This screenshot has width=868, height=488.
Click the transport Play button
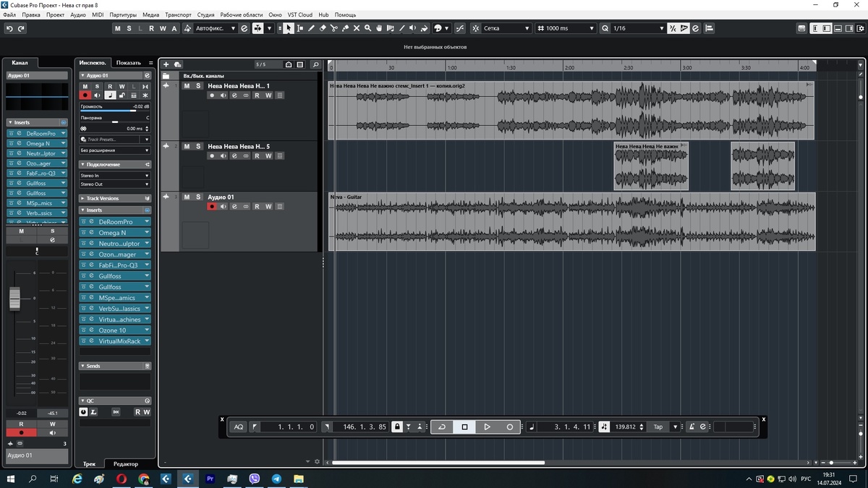pos(487,427)
